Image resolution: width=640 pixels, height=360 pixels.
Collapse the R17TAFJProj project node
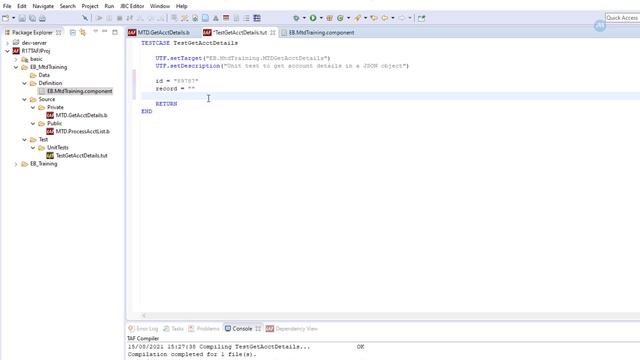coord(7,51)
